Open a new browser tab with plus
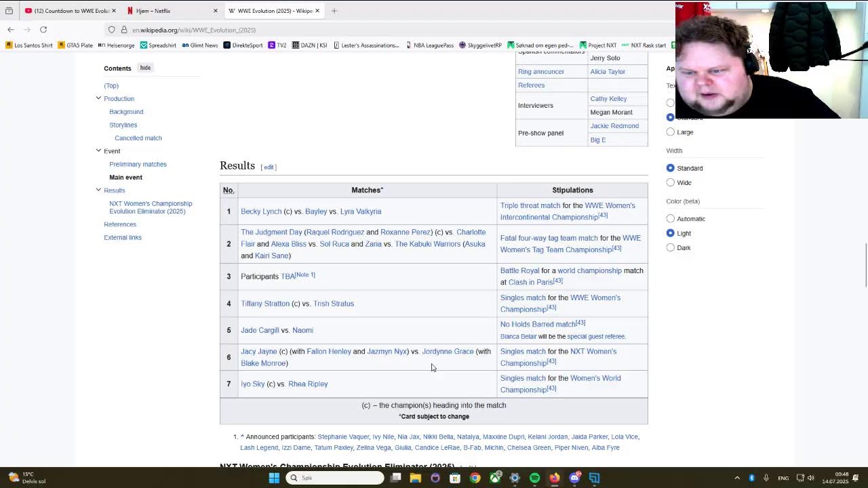The height and width of the screenshot is (488, 868). 334,11
